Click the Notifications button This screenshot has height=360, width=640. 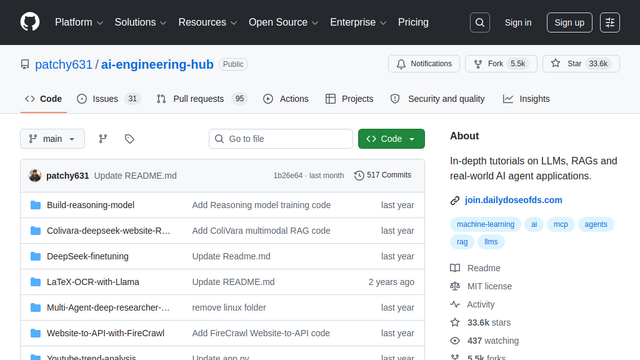pyautogui.click(x=424, y=64)
